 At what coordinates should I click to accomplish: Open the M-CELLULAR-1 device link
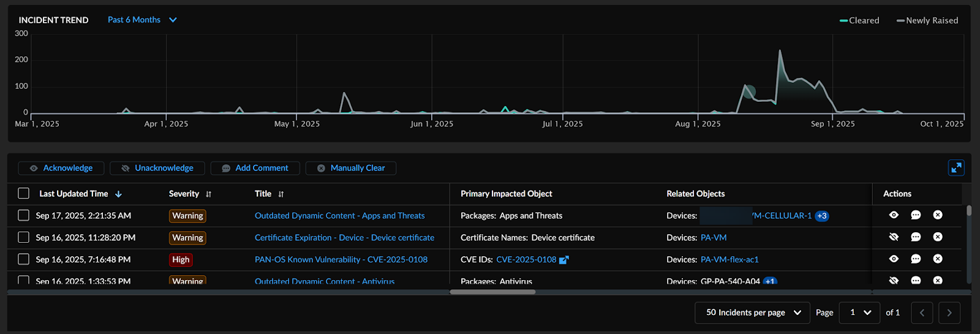[781, 216]
